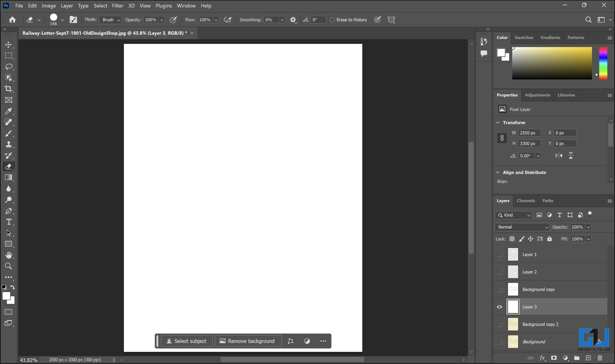This screenshot has height=364, width=615.
Task: Select the Horizontal Type tool
Action: tap(9, 222)
